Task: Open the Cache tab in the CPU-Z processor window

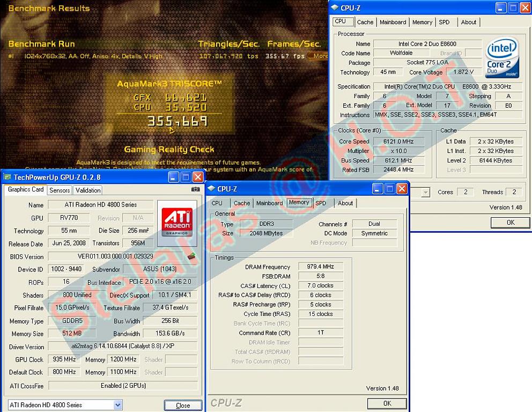Action: (x=365, y=22)
